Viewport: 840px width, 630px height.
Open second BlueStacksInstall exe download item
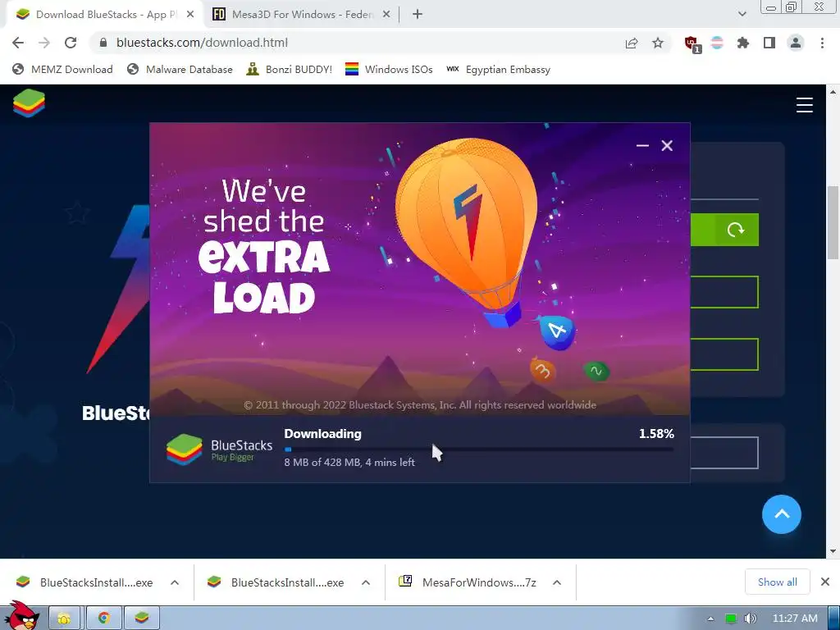click(x=277, y=582)
